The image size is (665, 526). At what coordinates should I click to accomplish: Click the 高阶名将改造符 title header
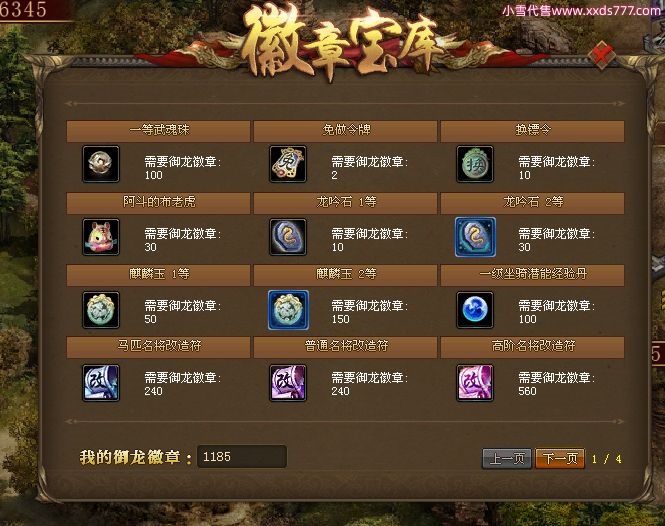point(532,347)
